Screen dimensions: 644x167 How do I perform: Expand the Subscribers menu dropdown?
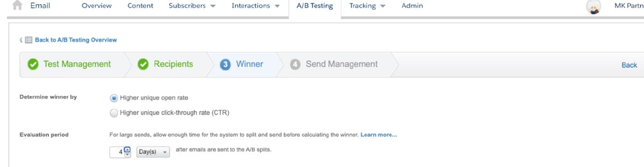click(x=187, y=6)
